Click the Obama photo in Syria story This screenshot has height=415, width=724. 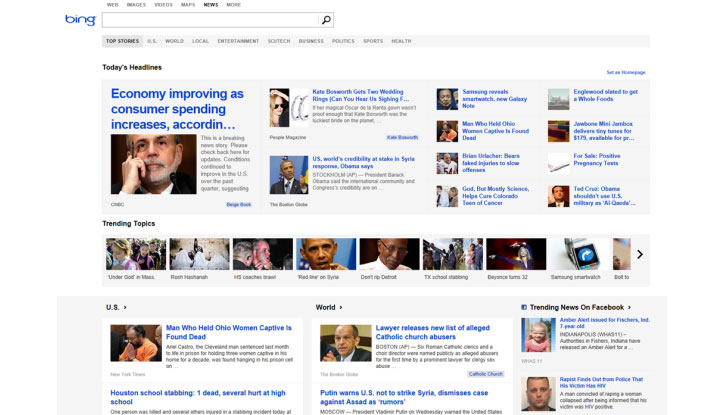[x=289, y=175]
